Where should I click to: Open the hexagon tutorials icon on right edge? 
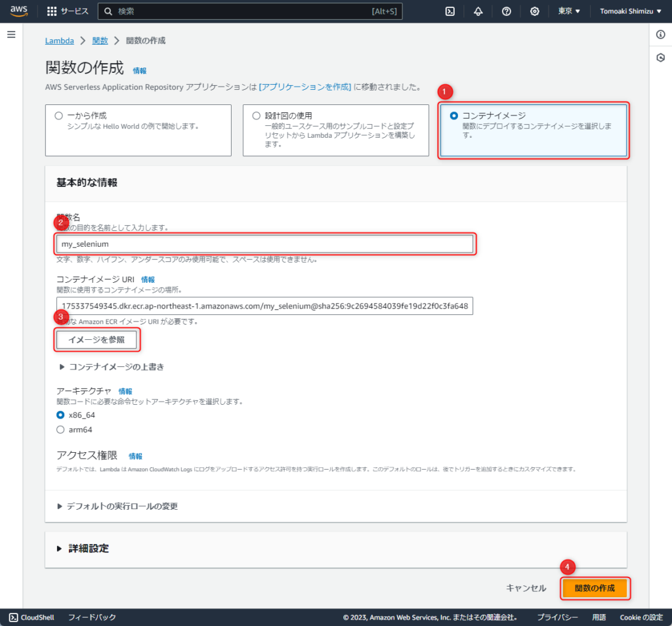pos(661,57)
